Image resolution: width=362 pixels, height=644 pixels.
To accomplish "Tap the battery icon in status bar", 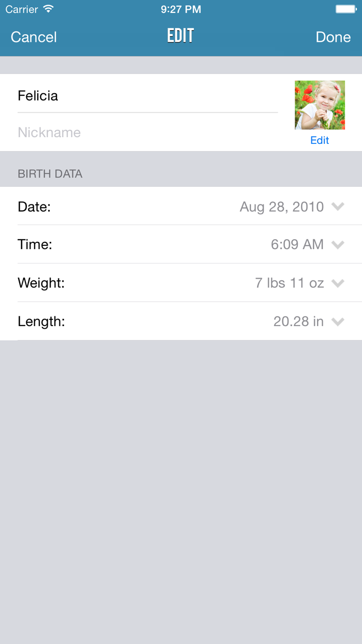I will tap(346, 9).
